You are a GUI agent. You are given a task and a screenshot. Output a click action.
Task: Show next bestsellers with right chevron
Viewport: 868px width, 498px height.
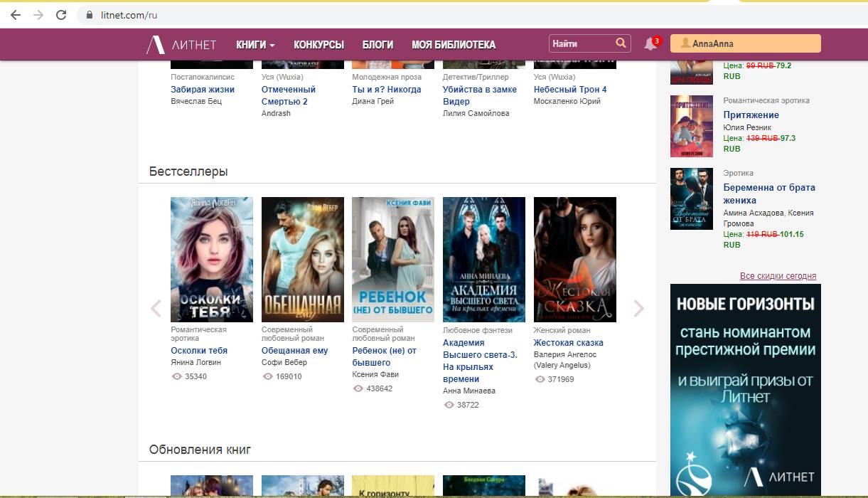point(638,308)
